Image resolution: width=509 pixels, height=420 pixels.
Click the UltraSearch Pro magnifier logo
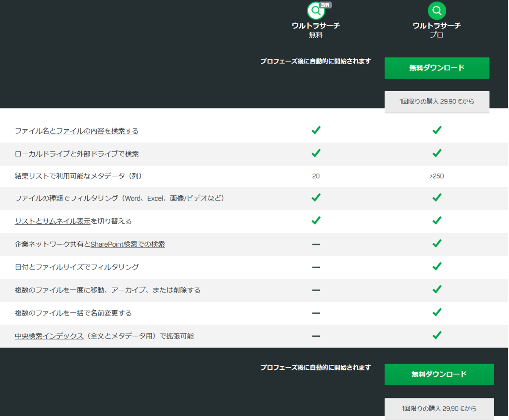[437, 11]
